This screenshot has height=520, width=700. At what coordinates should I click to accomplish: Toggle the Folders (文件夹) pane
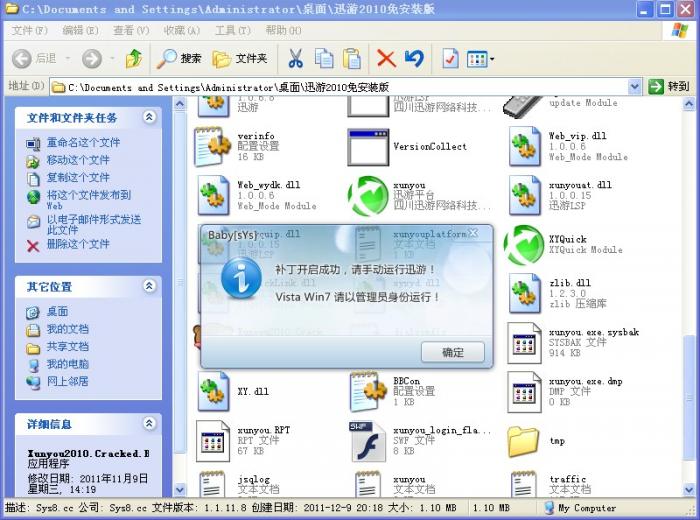[240, 58]
